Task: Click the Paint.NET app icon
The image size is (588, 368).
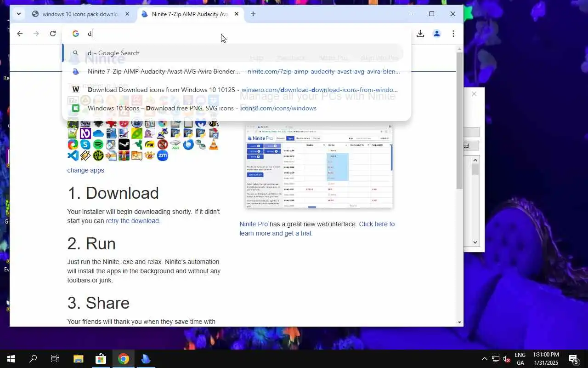Action: point(124,133)
